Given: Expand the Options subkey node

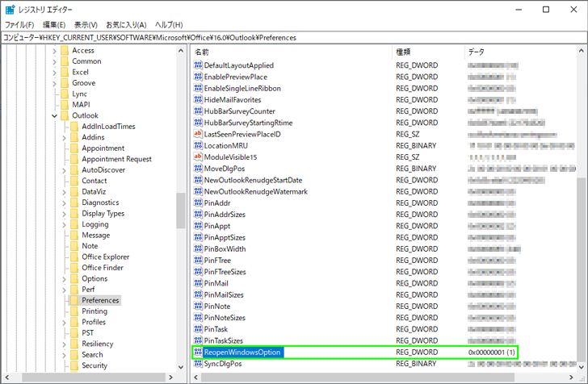Looking at the screenshot, I should click(x=64, y=279).
